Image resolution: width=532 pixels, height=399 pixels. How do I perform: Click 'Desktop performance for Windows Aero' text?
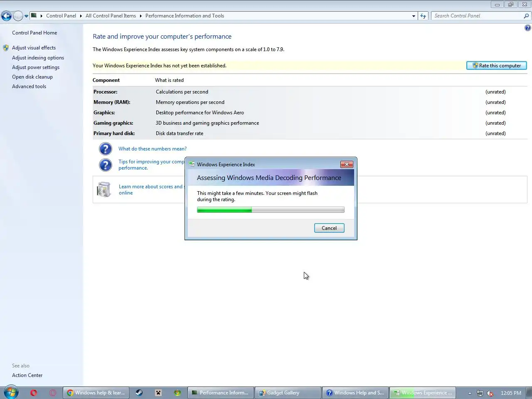pyautogui.click(x=200, y=113)
